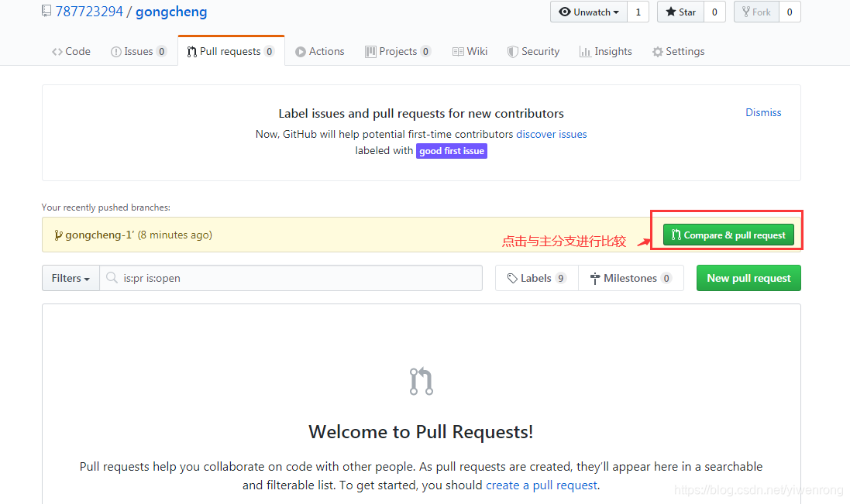Click the Security shield icon
This screenshot has height=504, width=850.
(x=512, y=52)
